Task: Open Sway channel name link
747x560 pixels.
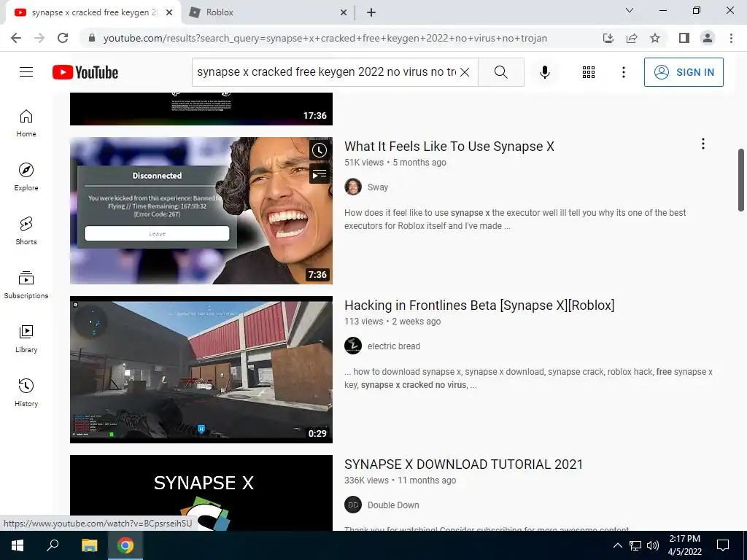Action: click(x=378, y=187)
